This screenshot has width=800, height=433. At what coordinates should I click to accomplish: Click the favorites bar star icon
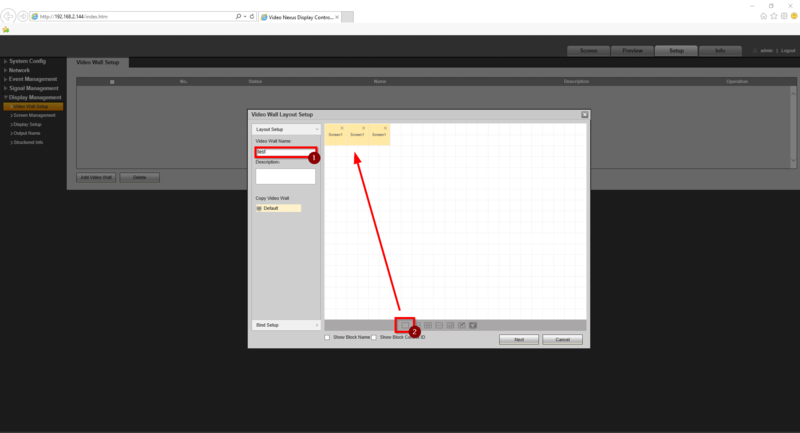coord(6,30)
